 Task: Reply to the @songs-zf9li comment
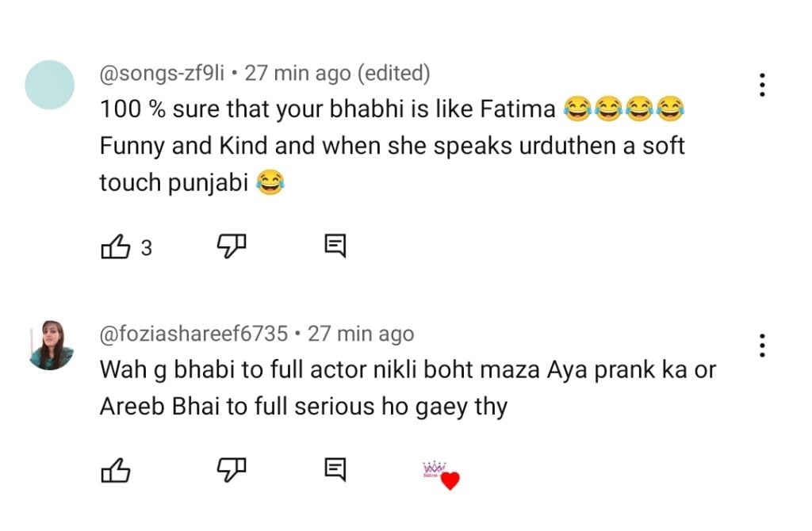pos(335,247)
